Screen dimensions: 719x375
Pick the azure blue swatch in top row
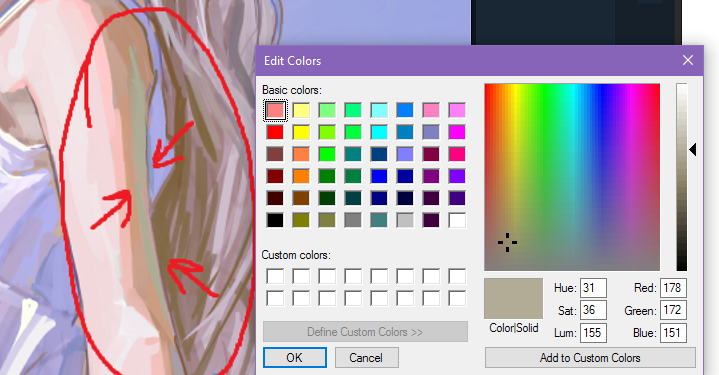(x=405, y=110)
